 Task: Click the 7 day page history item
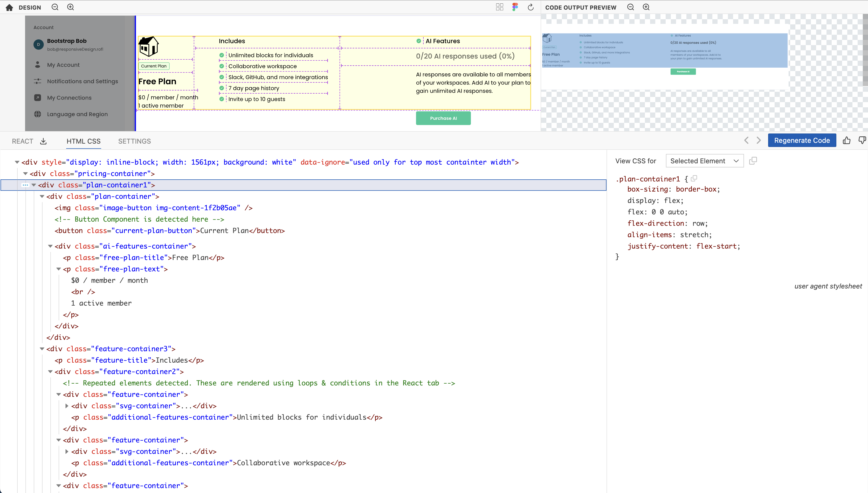pos(254,88)
